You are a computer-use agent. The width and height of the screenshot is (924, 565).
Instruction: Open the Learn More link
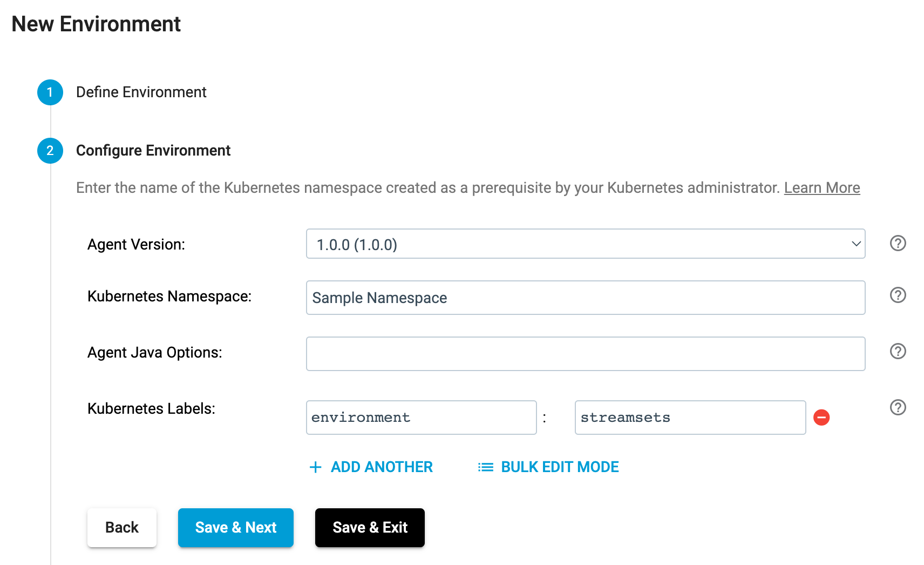[x=822, y=188]
